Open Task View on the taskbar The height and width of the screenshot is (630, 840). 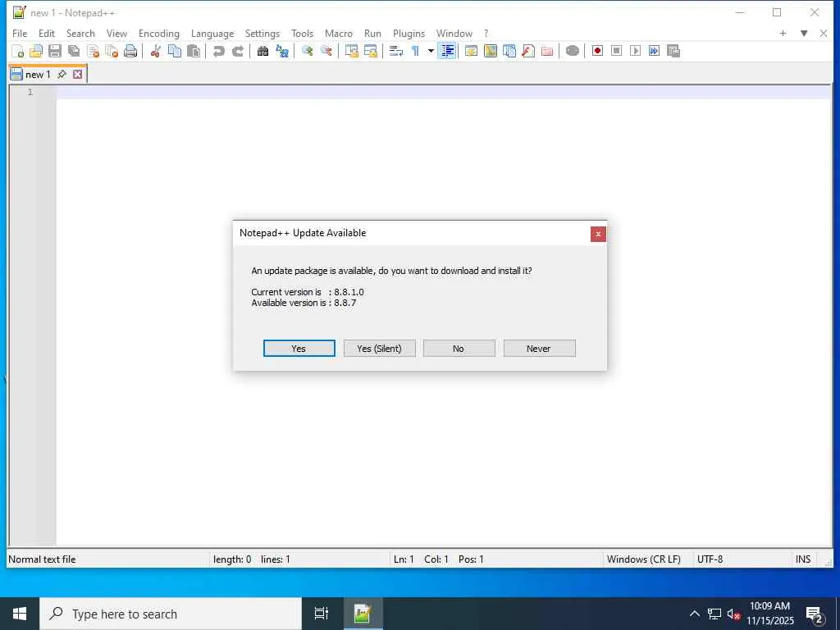pyautogui.click(x=322, y=614)
